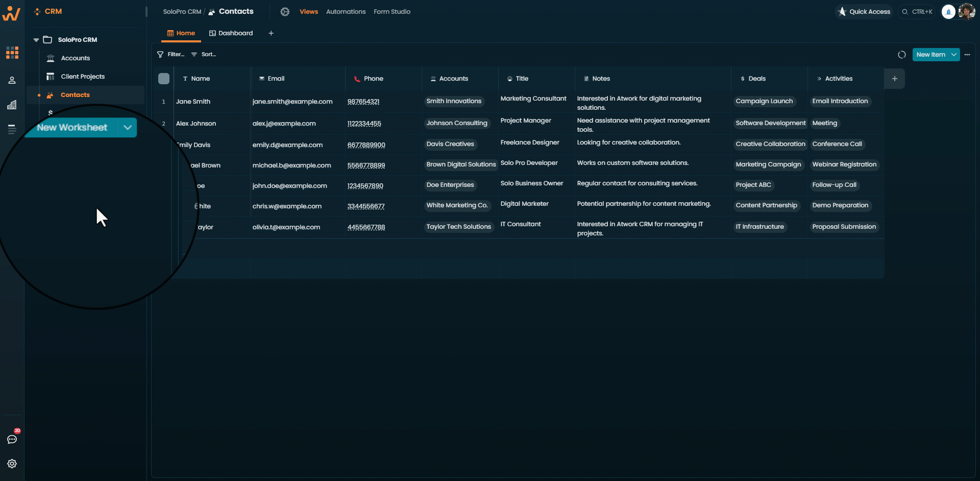Open Form Studio
Viewport: 980px width, 481px height.
pos(392,12)
